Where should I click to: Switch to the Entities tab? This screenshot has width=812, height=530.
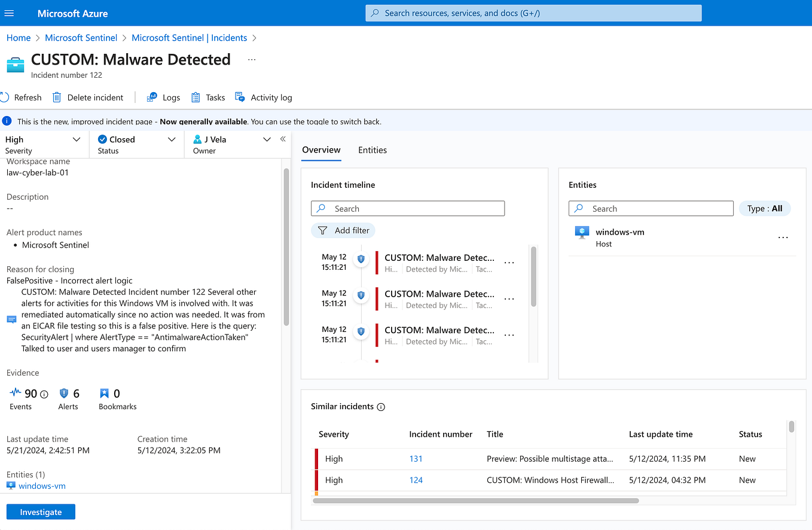click(372, 150)
